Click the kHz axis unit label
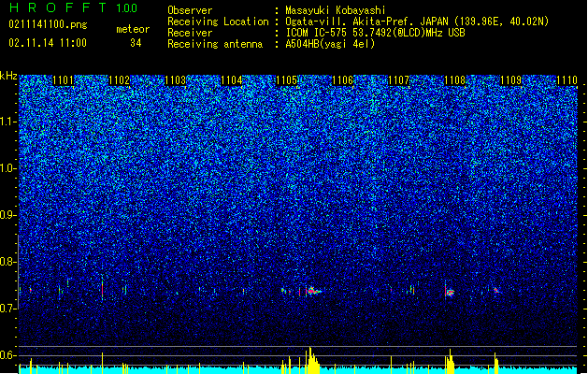588x374 pixels. (x=8, y=76)
